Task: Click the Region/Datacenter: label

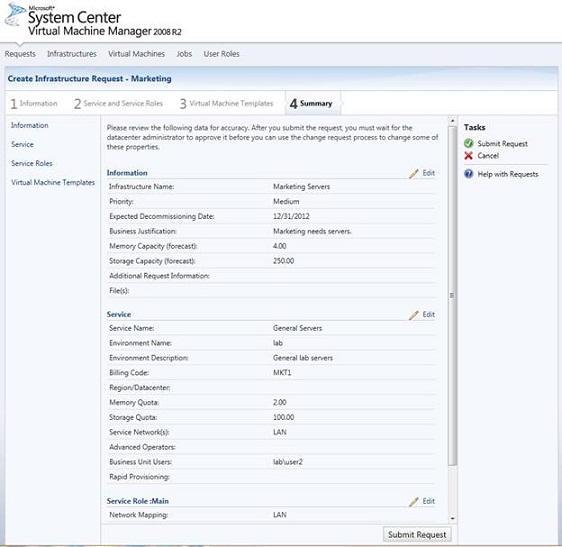Action: point(140,387)
